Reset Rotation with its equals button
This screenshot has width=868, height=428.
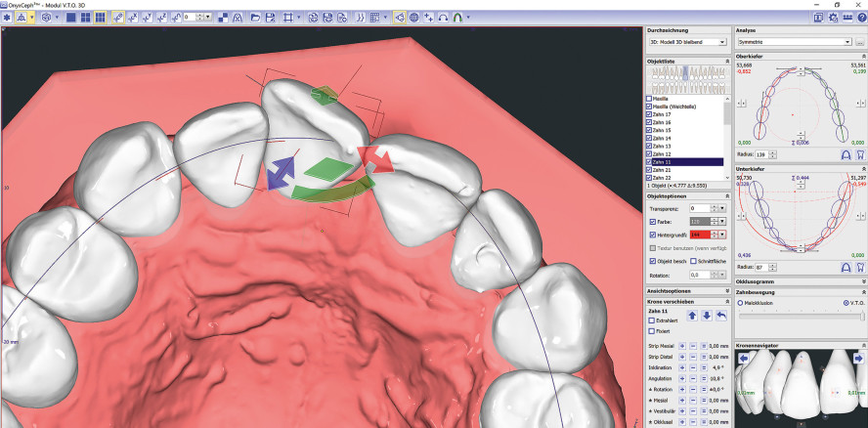704,389
